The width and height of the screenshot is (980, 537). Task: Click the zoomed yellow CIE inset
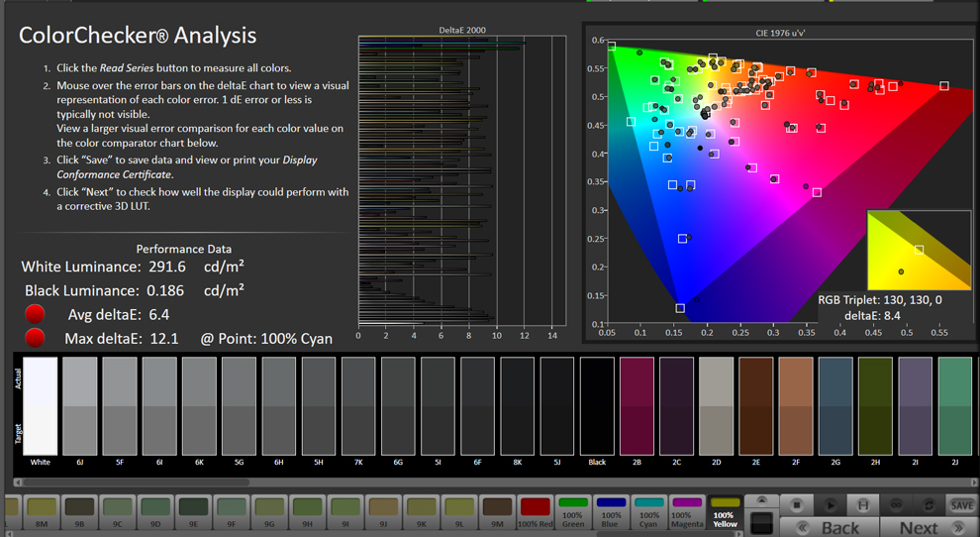919,251
